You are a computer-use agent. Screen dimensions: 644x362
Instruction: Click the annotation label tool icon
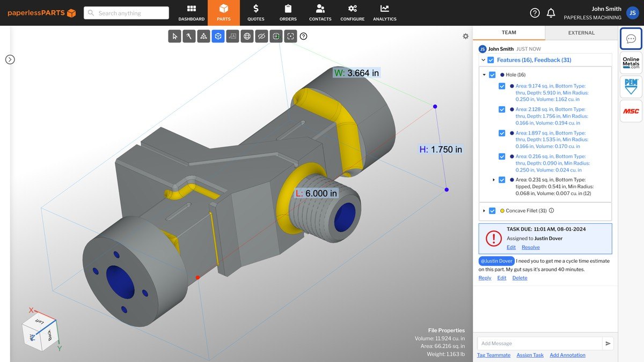pyautogui.click(x=232, y=36)
